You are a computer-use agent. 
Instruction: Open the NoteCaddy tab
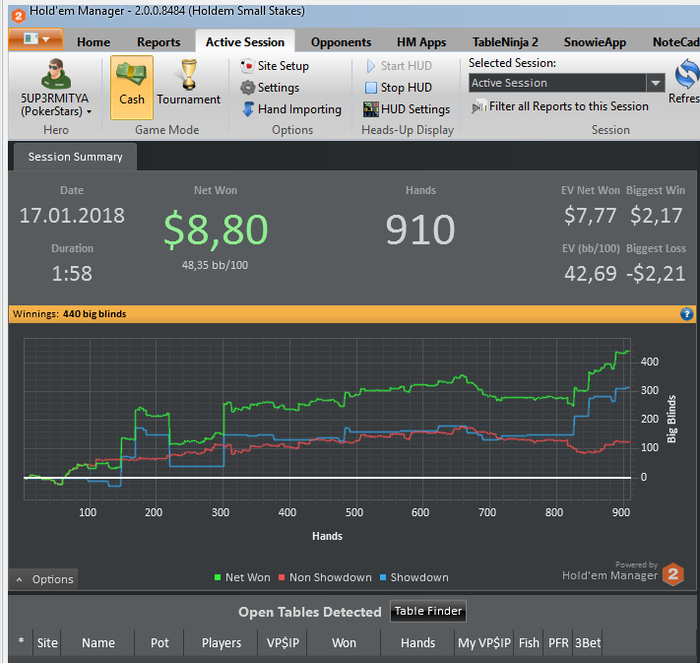pyautogui.click(x=676, y=42)
